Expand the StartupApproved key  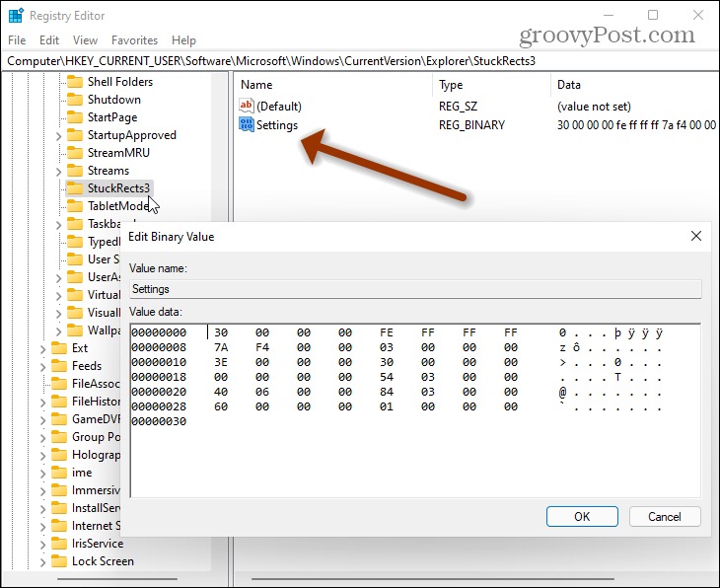(58, 136)
